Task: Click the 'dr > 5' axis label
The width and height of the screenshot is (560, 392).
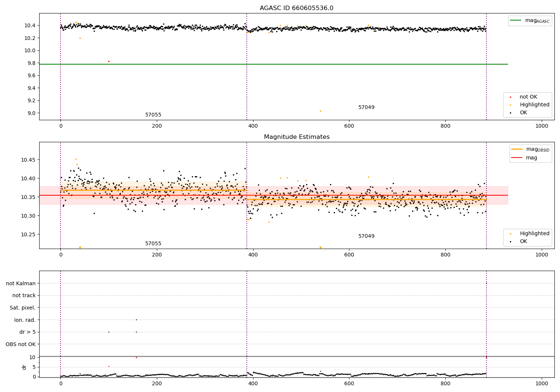Action: click(x=28, y=332)
